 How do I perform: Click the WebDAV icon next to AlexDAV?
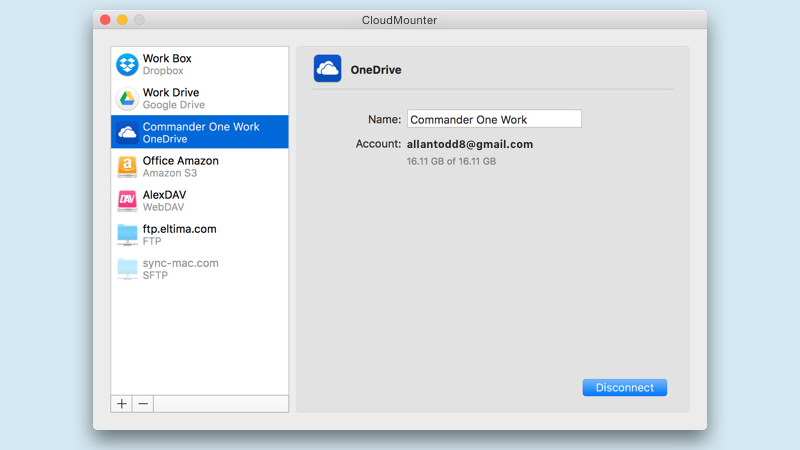click(127, 201)
